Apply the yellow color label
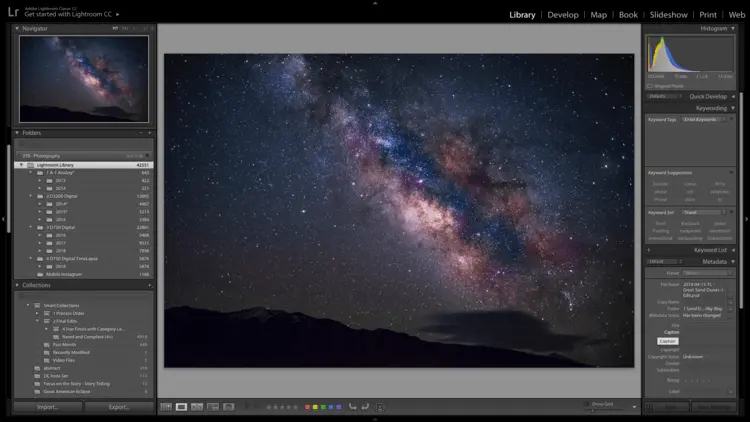The width and height of the screenshot is (750, 422). pyautogui.click(x=315, y=407)
